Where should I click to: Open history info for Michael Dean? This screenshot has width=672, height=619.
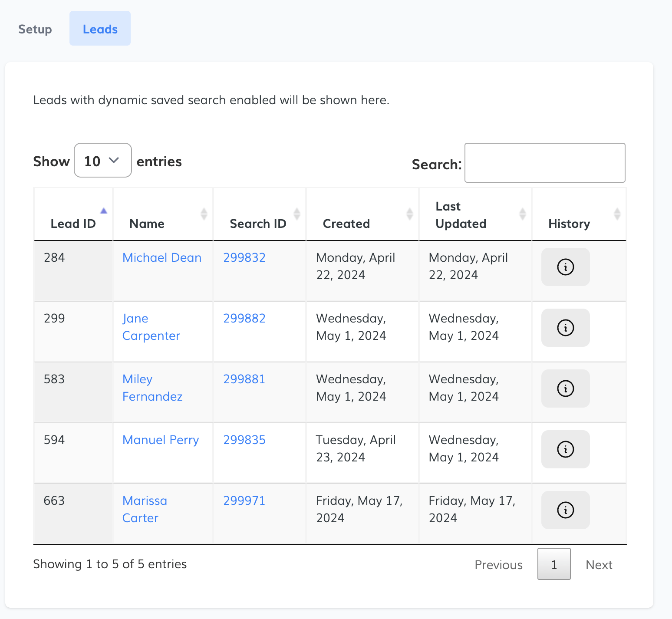pyautogui.click(x=565, y=267)
